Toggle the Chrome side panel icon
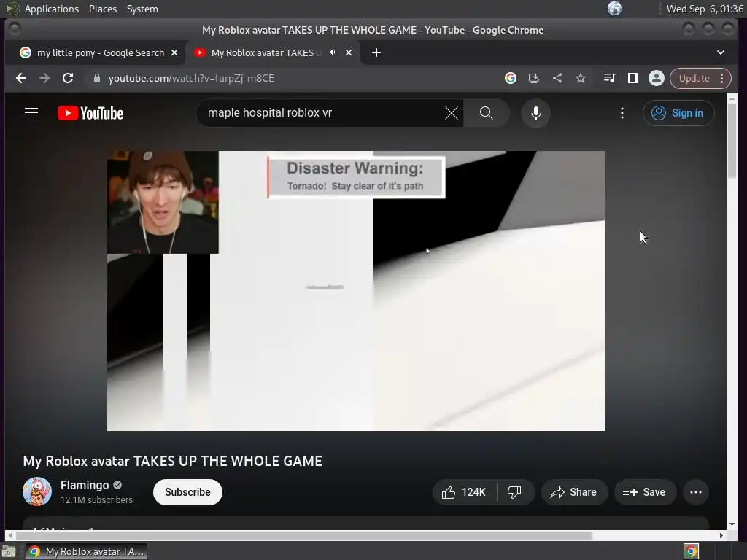Screen dimensions: 747x560 (632, 78)
